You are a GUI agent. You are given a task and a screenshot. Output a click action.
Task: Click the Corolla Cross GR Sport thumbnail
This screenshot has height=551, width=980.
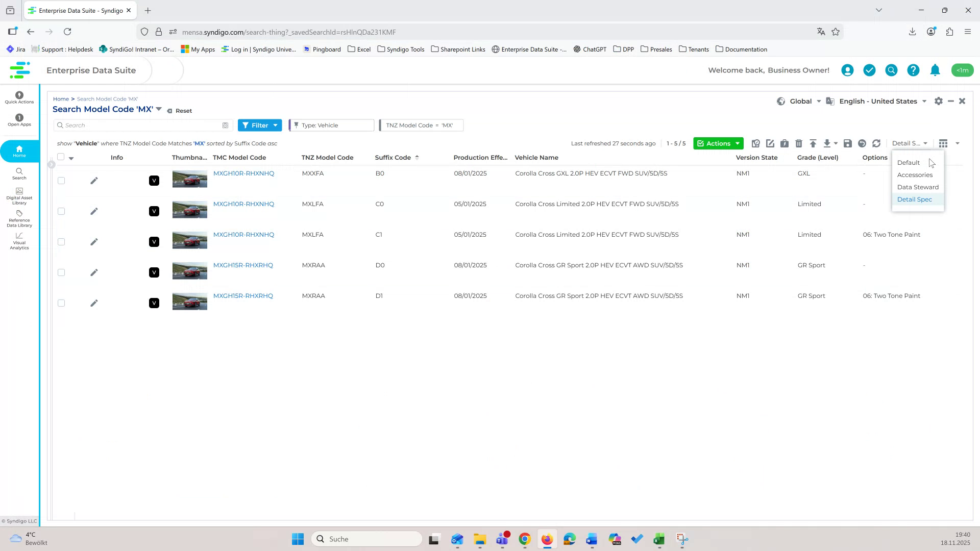[x=189, y=270]
